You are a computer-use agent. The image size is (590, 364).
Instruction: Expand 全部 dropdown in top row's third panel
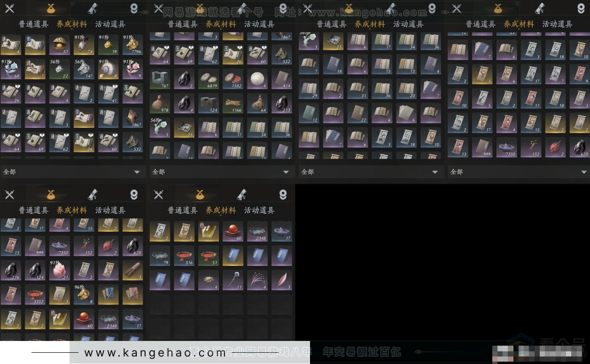point(370,172)
